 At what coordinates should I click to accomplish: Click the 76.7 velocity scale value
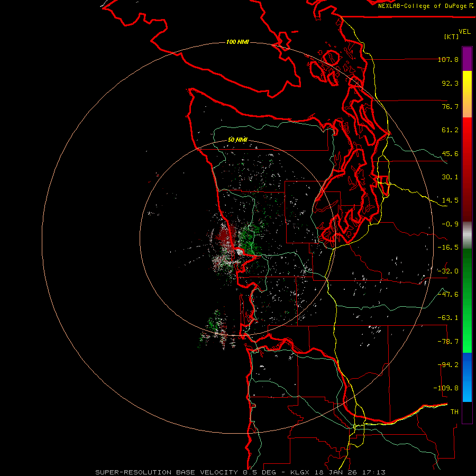(x=450, y=106)
